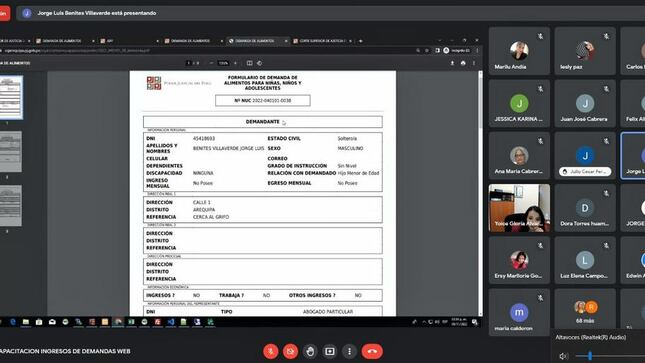This screenshot has height=363, width=645.
Task: Open Visual Studio Code from taskbar
Action: click(x=171, y=322)
